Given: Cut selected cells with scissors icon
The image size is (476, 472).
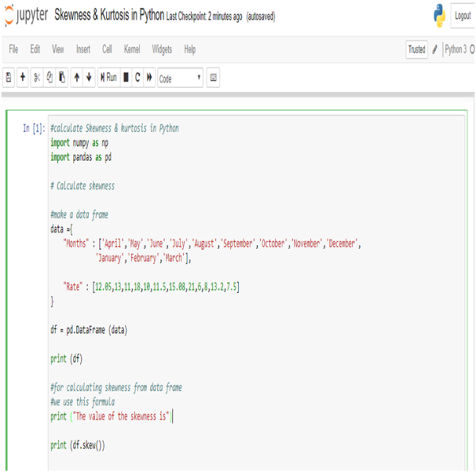Looking at the screenshot, I should (36, 79).
